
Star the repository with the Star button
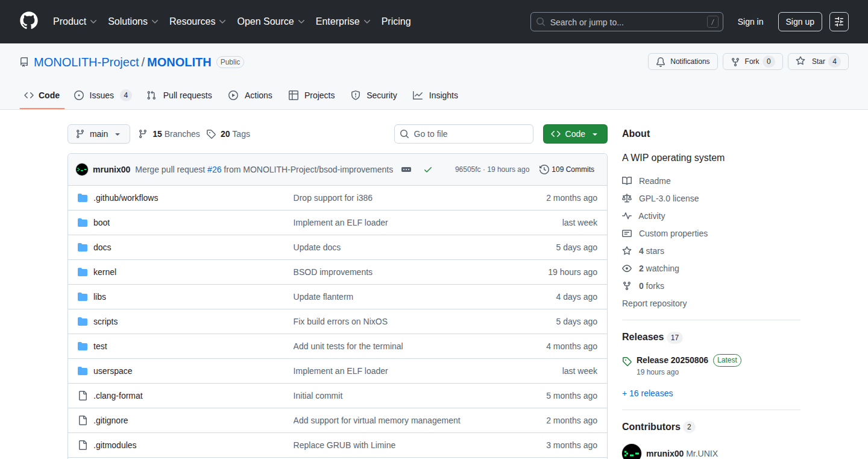click(818, 62)
